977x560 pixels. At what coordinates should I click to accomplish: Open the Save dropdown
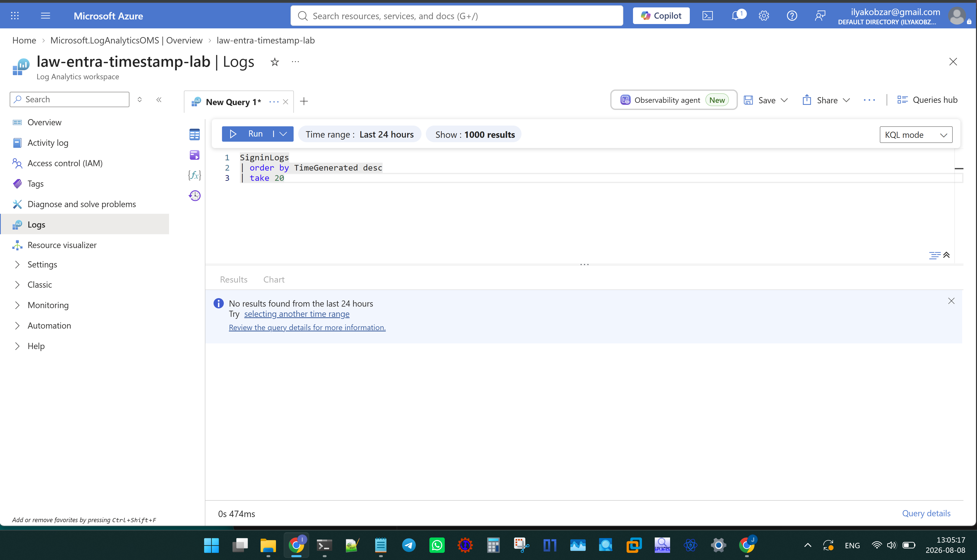tap(784, 100)
